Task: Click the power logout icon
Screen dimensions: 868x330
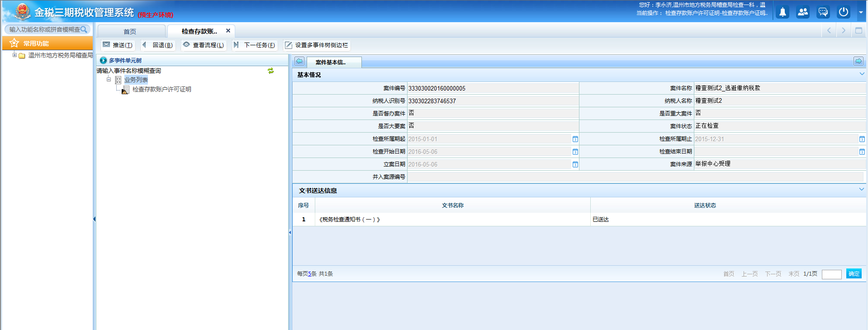Action: tap(844, 12)
